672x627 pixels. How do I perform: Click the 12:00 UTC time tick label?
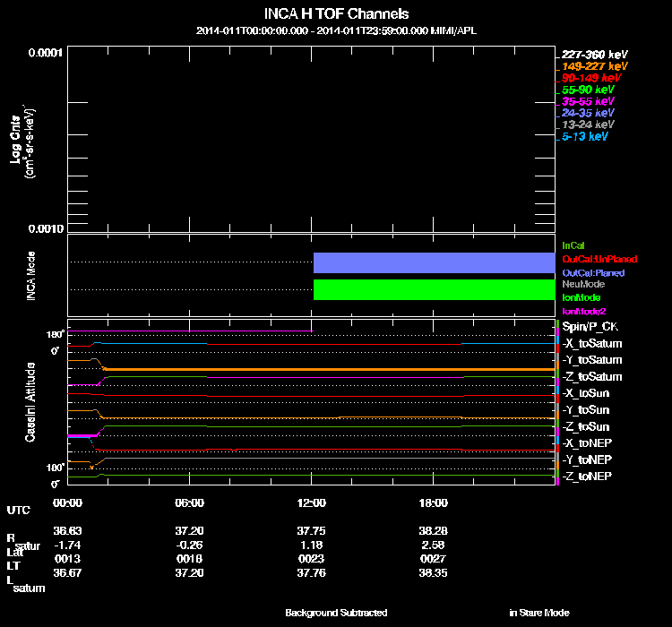[x=311, y=502]
